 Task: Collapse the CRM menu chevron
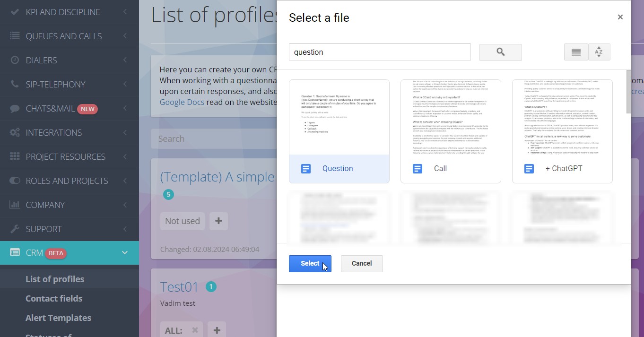[x=125, y=253]
